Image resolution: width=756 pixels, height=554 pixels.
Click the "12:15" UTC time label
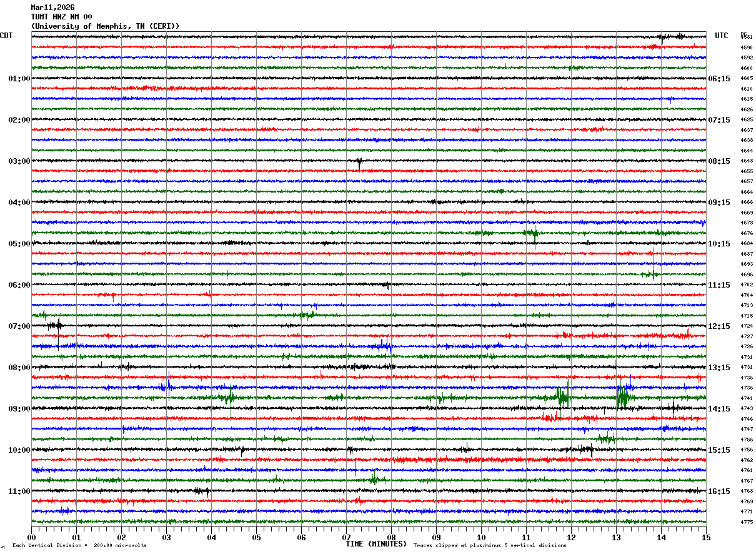click(719, 326)
